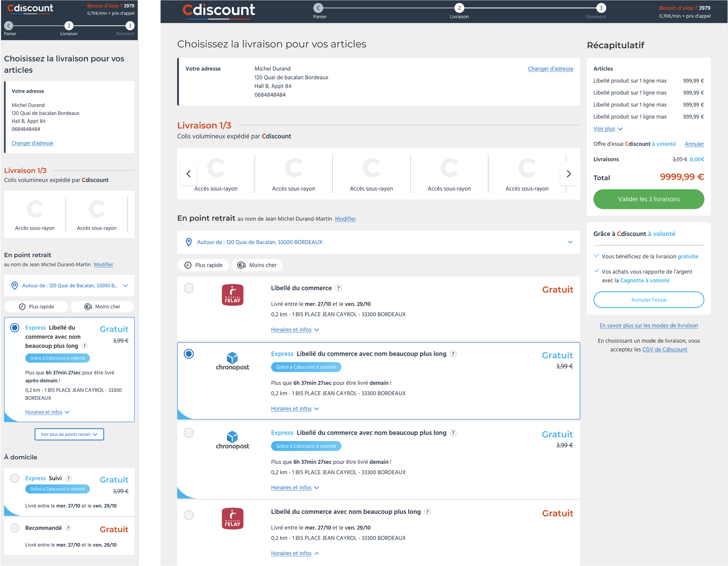The width and height of the screenshot is (728, 566).
Task: Open help icon on mobile Express pickup option
Action: point(85,346)
